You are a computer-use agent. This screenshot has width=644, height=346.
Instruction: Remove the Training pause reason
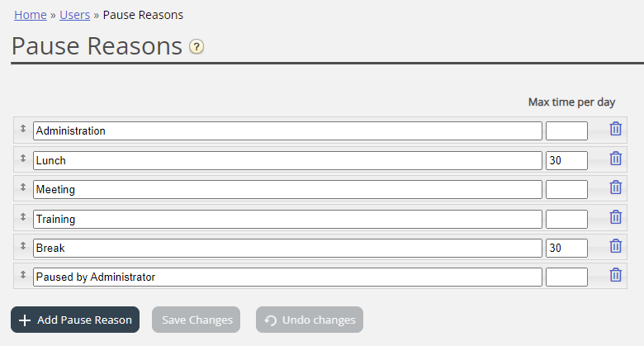(615, 217)
